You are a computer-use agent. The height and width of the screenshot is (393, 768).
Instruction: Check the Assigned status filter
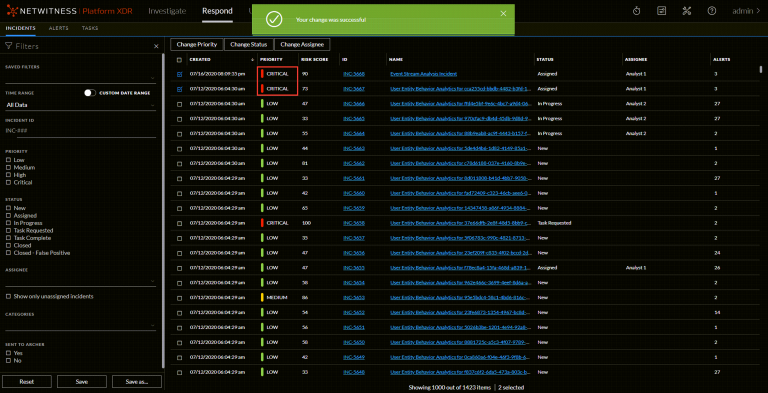pyautogui.click(x=8, y=215)
